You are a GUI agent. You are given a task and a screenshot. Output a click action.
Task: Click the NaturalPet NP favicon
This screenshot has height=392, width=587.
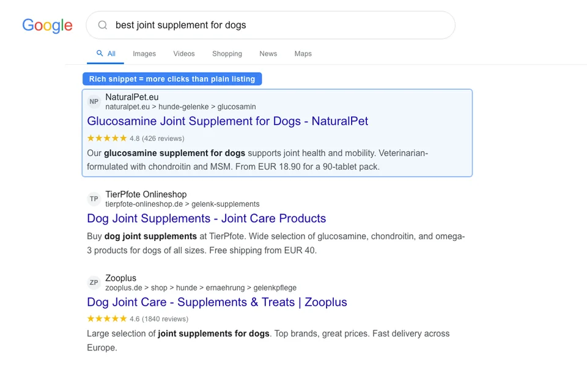coord(94,102)
